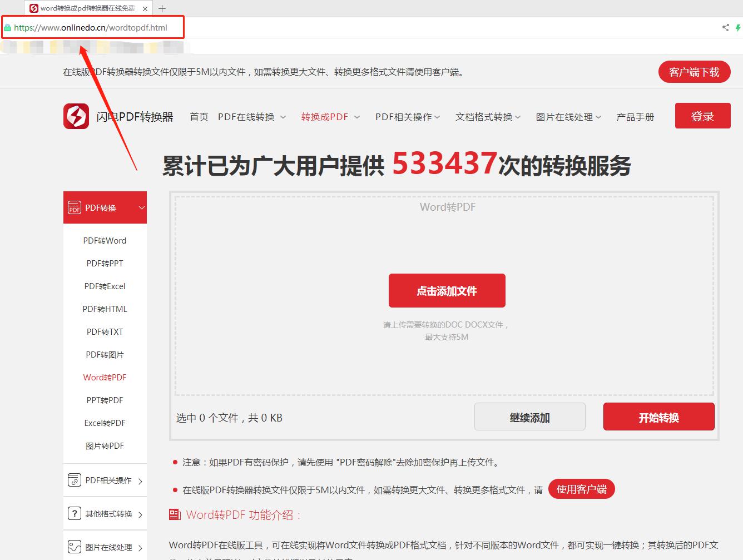Expand the 图片在线处理 sidebar section arrow
Screen dimensions: 743x560
140,548
